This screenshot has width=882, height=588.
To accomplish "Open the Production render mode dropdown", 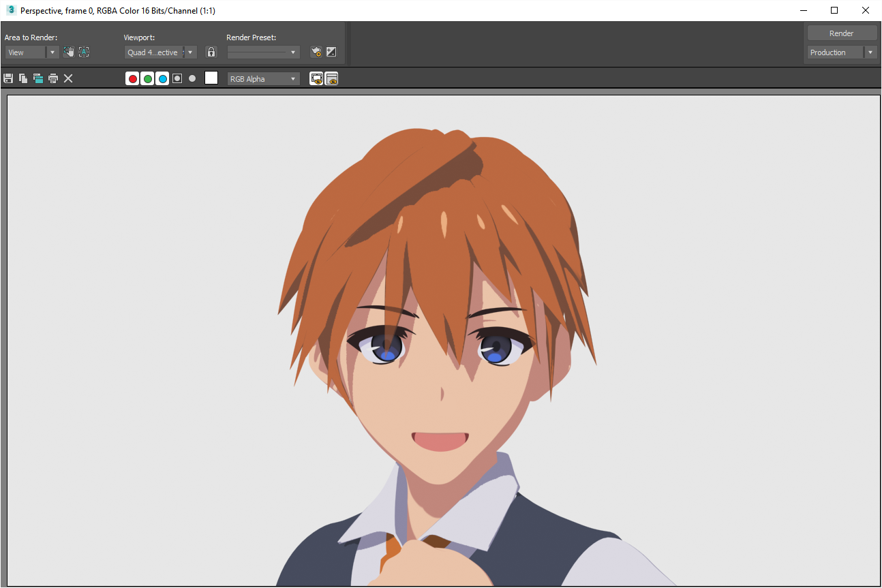I will click(x=870, y=52).
